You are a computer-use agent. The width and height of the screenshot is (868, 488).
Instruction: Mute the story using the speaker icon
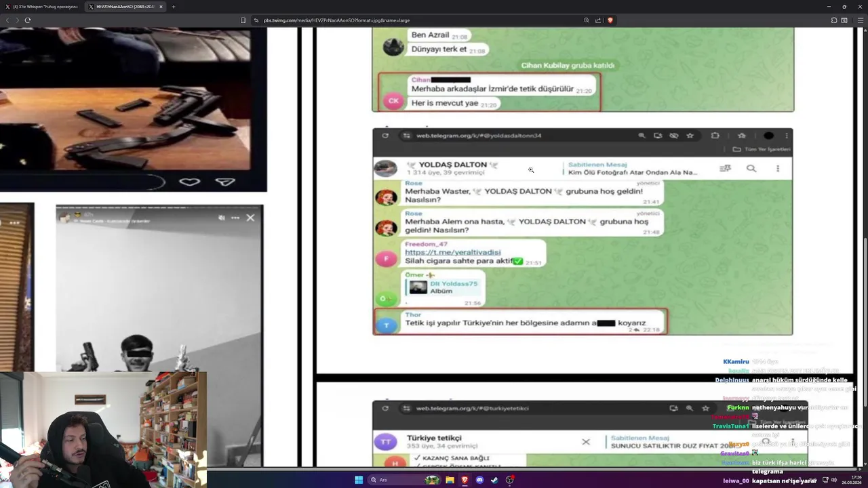221,218
